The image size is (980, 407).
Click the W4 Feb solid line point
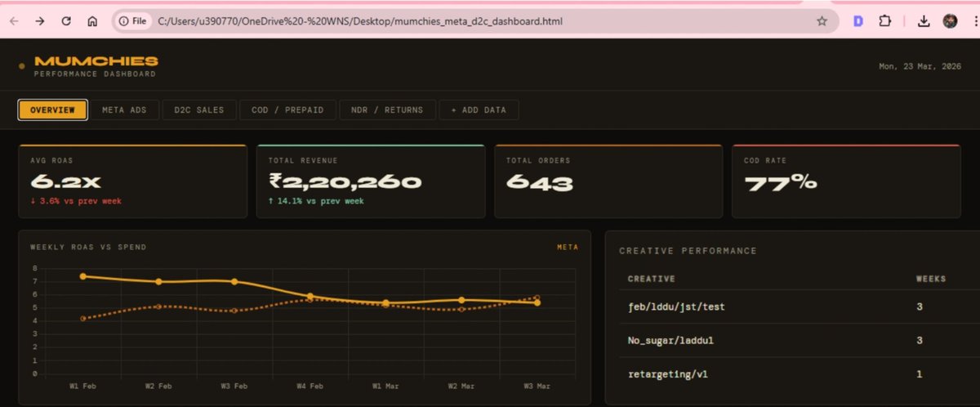[x=310, y=297]
